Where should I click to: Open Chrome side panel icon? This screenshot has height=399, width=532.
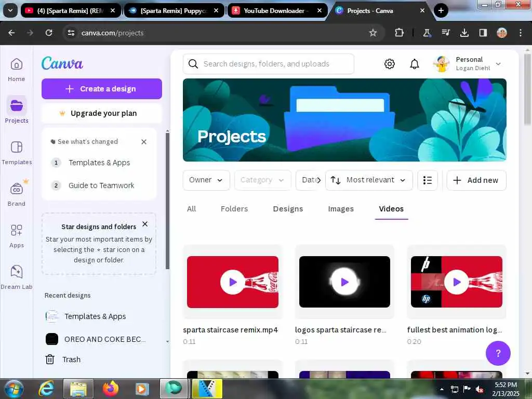(x=483, y=33)
